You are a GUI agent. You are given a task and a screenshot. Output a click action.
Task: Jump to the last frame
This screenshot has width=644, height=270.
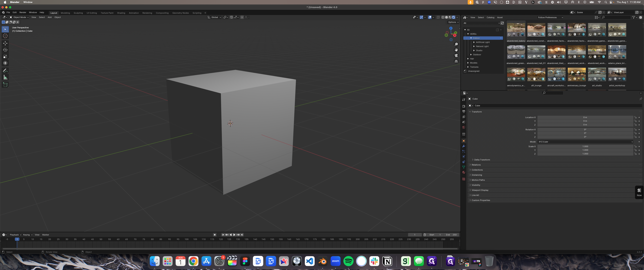[x=242, y=235]
